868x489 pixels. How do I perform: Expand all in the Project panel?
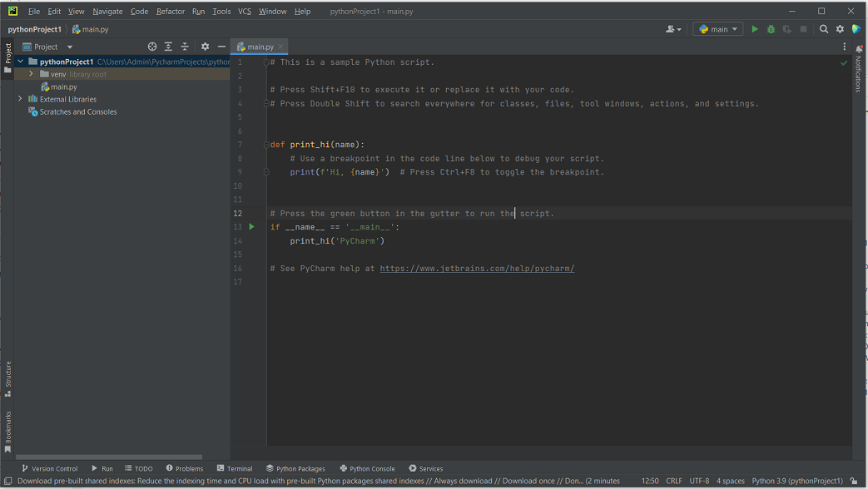pyautogui.click(x=168, y=47)
